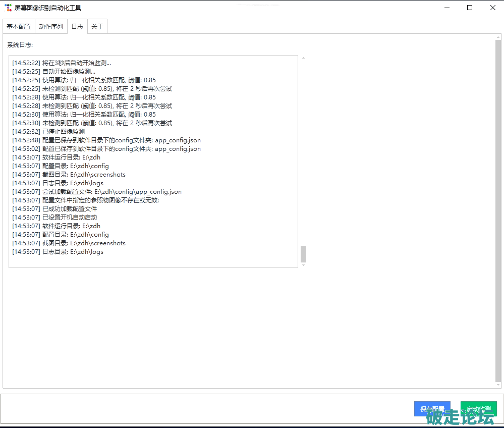Click the page scrollbar down arrow
504x428 pixels.
[x=498, y=385]
